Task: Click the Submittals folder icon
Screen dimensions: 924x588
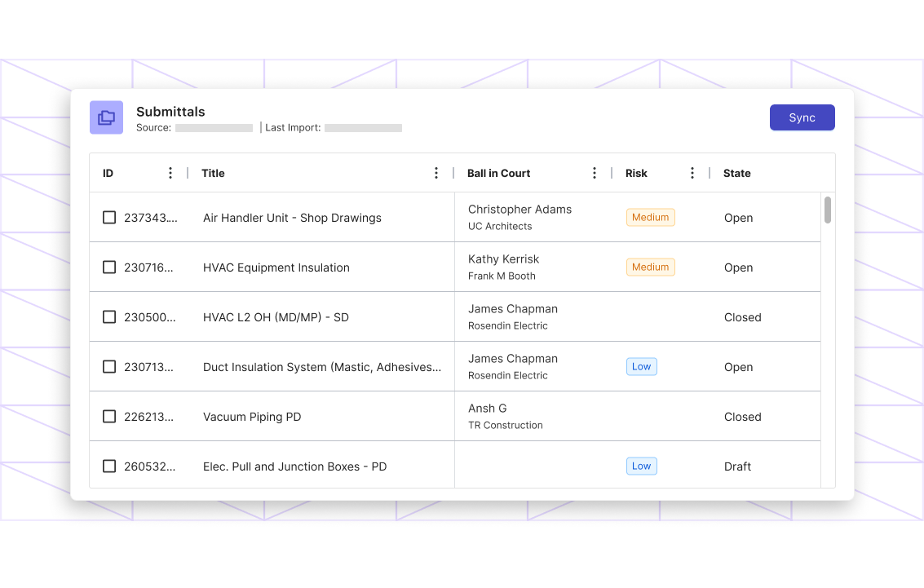Action: [x=106, y=117]
